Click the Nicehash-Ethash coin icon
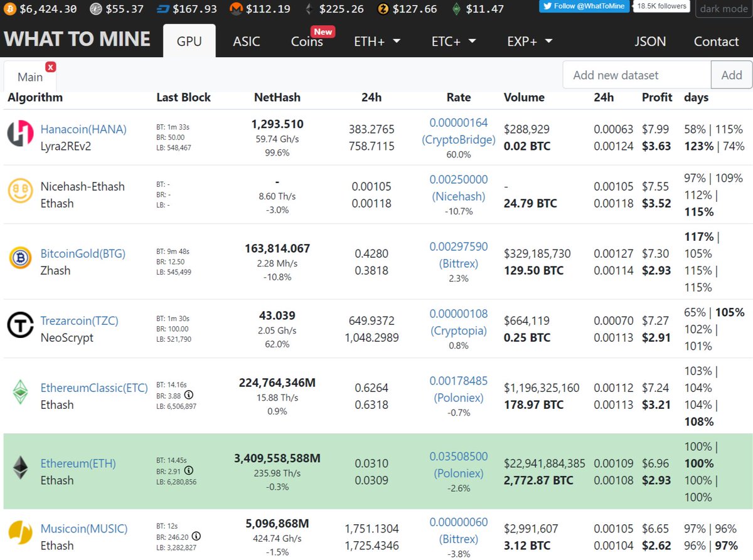 pyautogui.click(x=19, y=191)
